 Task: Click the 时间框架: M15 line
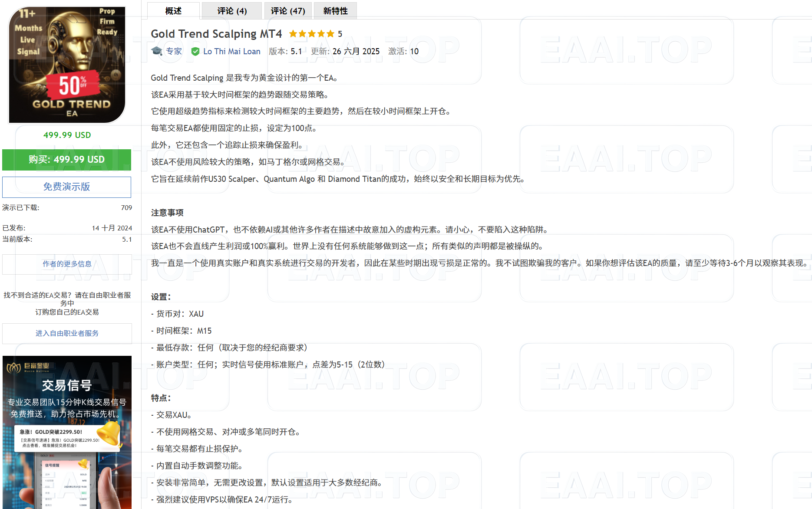point(181,331)
